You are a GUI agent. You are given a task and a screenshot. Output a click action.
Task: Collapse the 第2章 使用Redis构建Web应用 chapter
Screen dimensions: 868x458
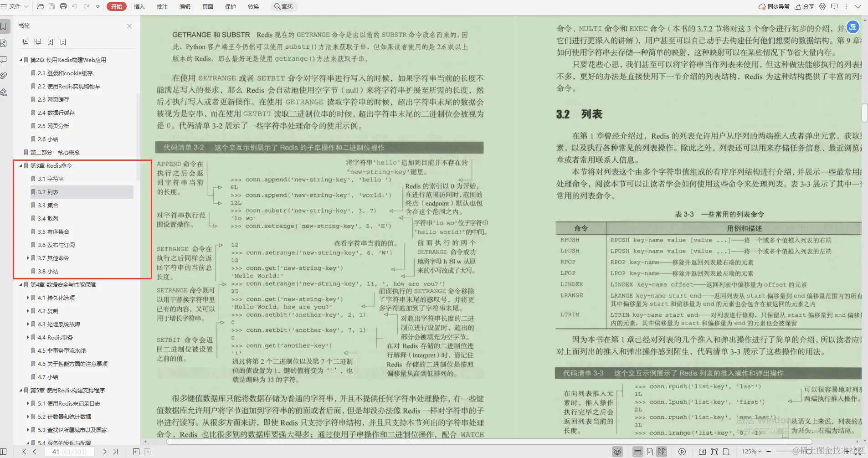coord(21,59)
